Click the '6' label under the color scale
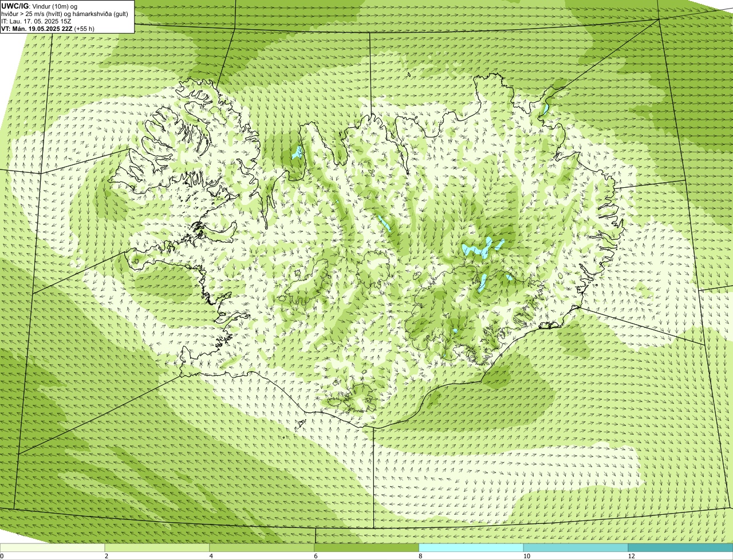This screenshot has width=733, height=560. pyautogui.click(x=316, y=556)
